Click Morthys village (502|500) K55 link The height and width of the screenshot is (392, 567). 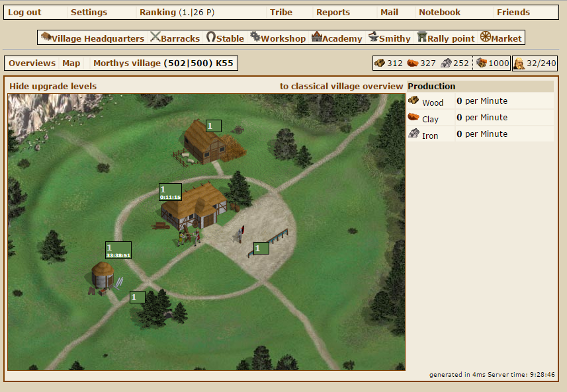tap(163, 63)
